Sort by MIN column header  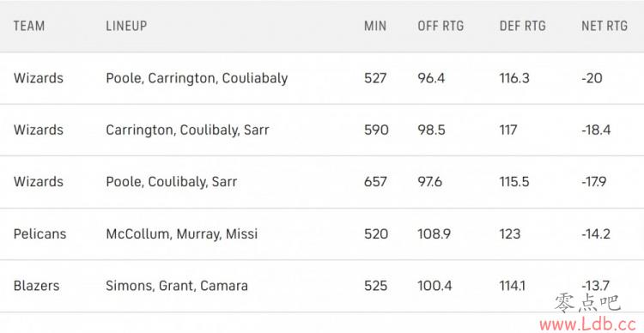(375, 27)
